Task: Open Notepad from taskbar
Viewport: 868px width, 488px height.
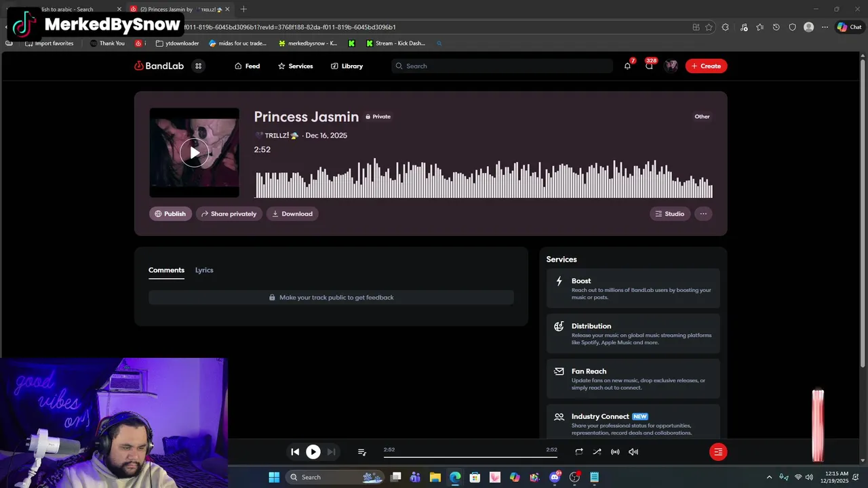Action: click(x=595, y=477)
